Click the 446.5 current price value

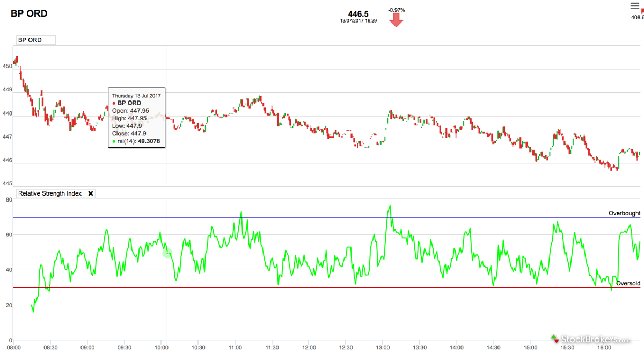(358, 13)
